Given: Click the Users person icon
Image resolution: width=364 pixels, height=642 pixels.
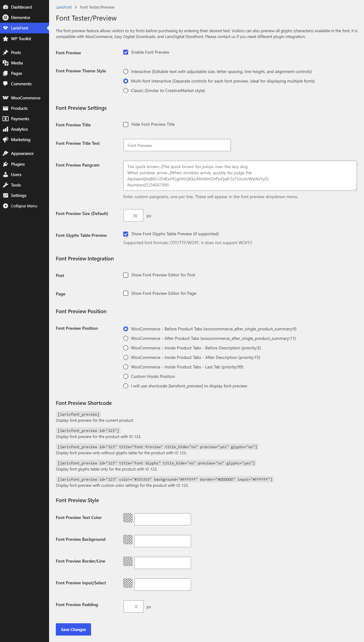Looking at the screenshot, I should point(6,175).
